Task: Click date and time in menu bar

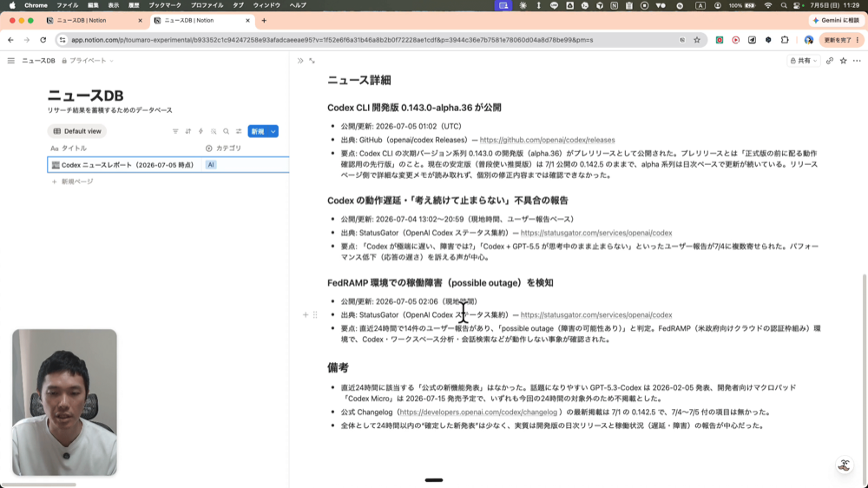Action: tap(835, 5)
